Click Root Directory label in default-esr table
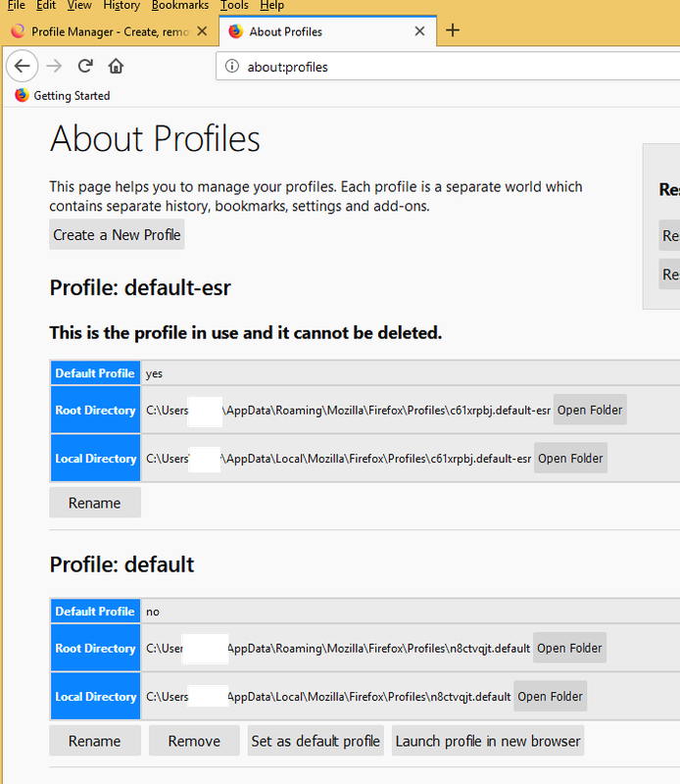Screen dimensions: 680x784 (x=95, y=410)
